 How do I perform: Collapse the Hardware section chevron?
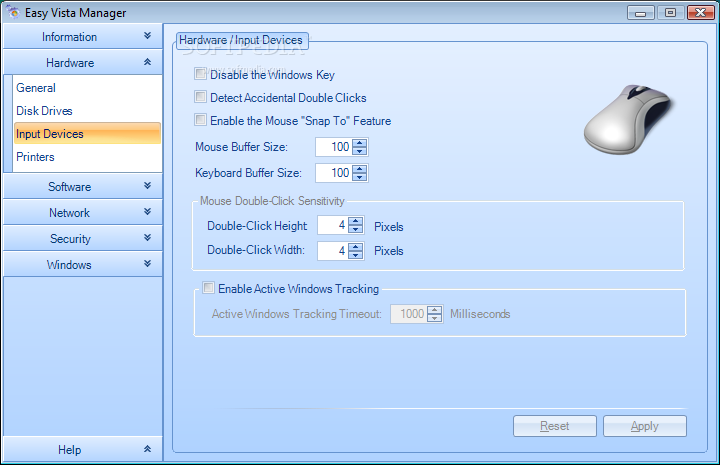[147, 62]
